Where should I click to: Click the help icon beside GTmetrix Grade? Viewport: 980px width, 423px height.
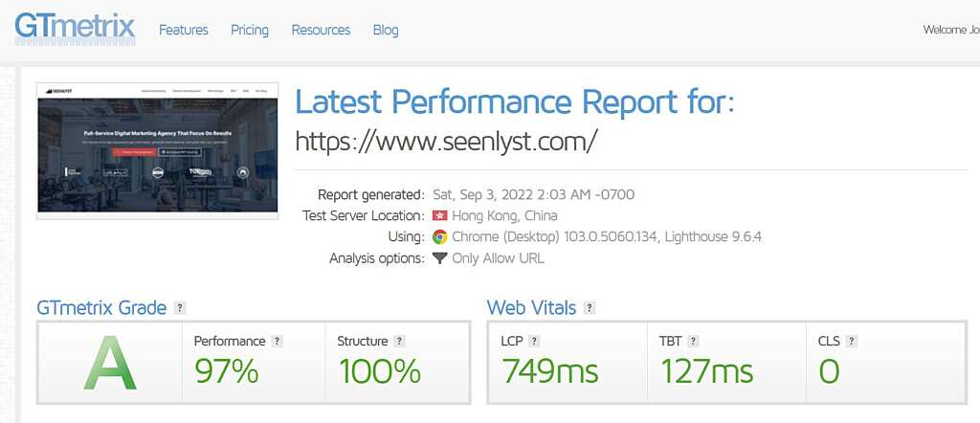[x=180, y=308]
